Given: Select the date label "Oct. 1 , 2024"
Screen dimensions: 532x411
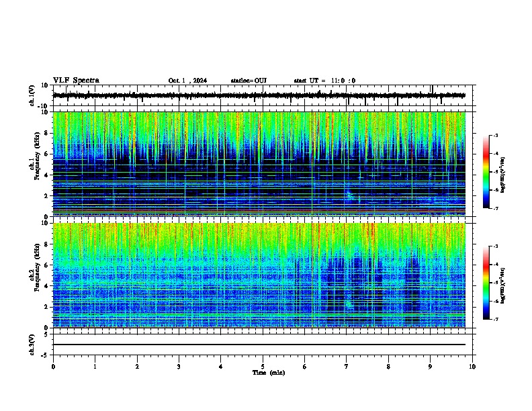Looking at the screenshot, I should pos(187,81).
